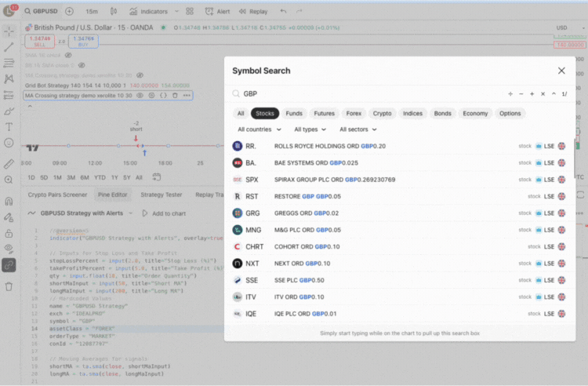Collapse the indicator legend chevron
This screenshot has height=386, width=588.
tap(30, 106)
